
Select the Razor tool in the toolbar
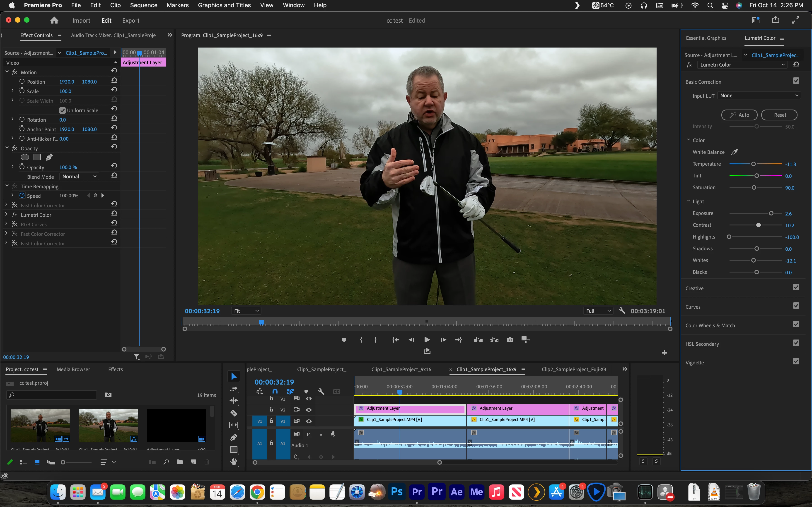pos(234,413)
